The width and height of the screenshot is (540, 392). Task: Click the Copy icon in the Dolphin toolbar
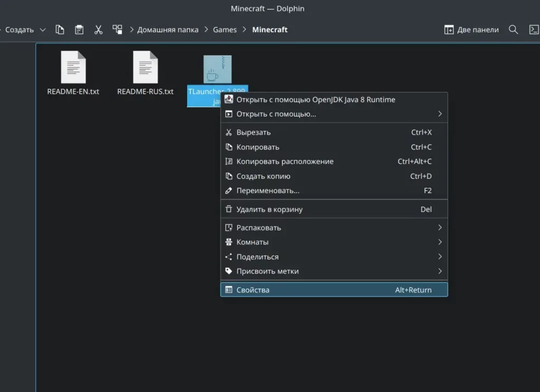coord(60,30)
